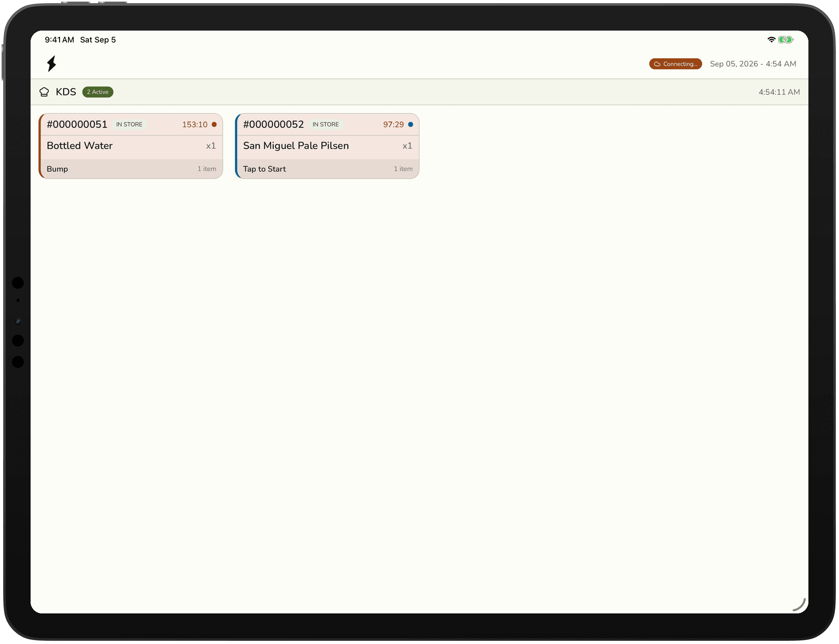839x644 pixels.
Task: Click x1 quantity for Bottled Water
Action: click(x=211, y=146)
